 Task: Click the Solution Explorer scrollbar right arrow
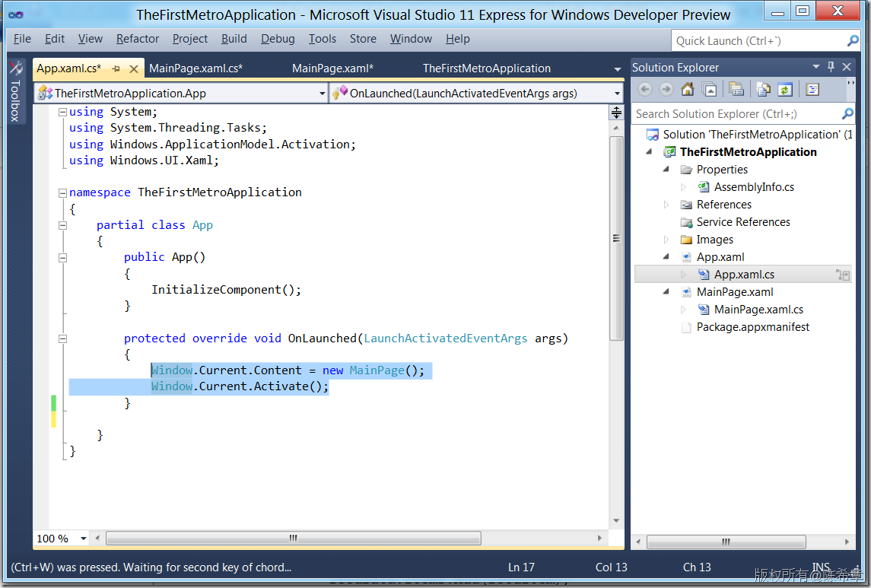tap(847, 542)
